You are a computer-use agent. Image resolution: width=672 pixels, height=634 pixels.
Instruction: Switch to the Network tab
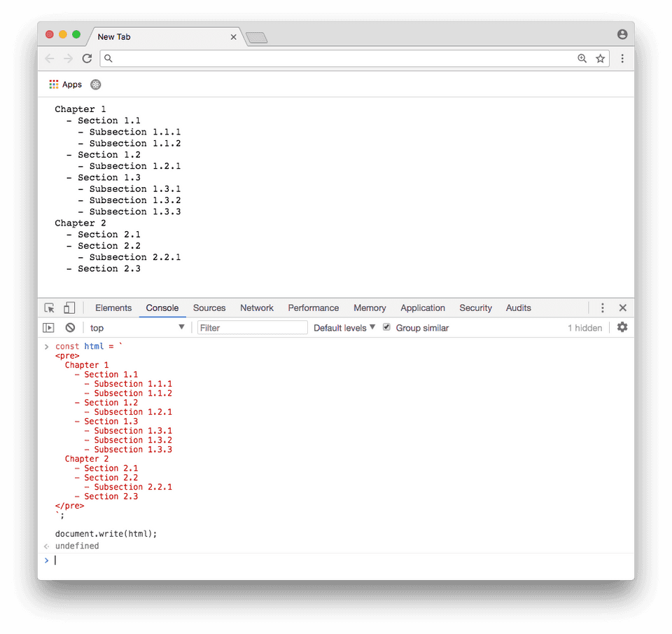[257, 308]
